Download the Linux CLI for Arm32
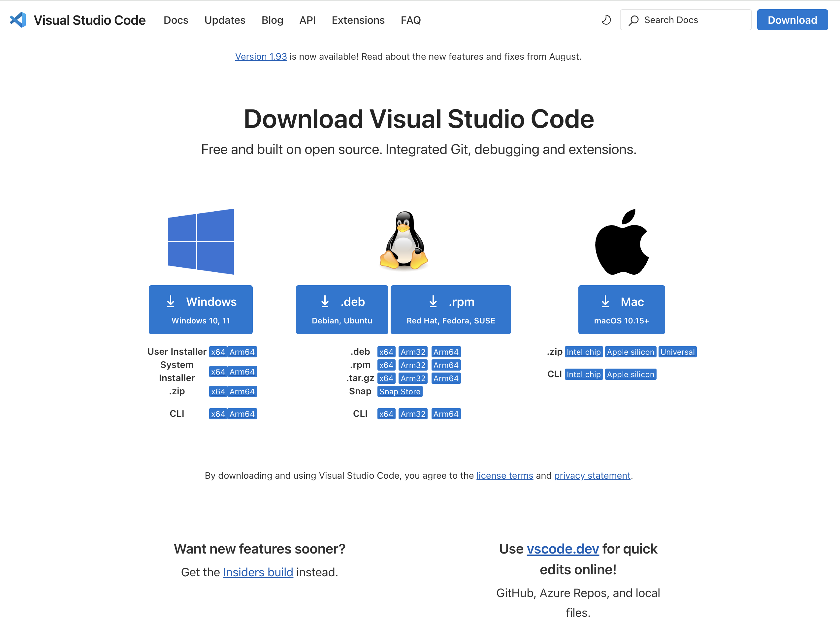The height and width of the screenshot is (633, 840). coord(413,414)
